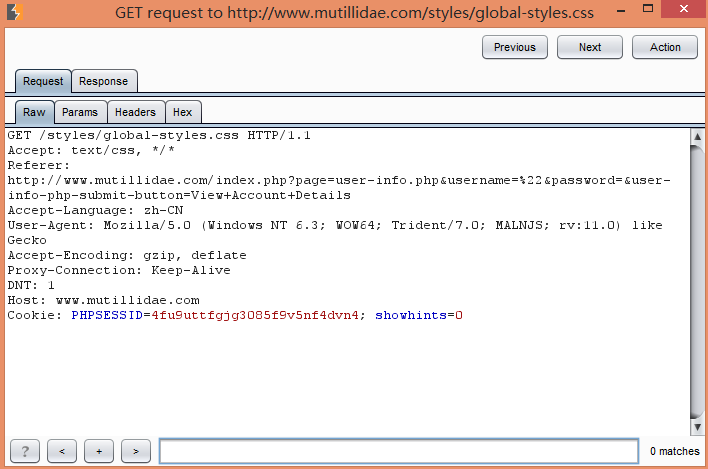Open the Params tab
Viewport: 708px width, 469px height.
pos(80,112)
